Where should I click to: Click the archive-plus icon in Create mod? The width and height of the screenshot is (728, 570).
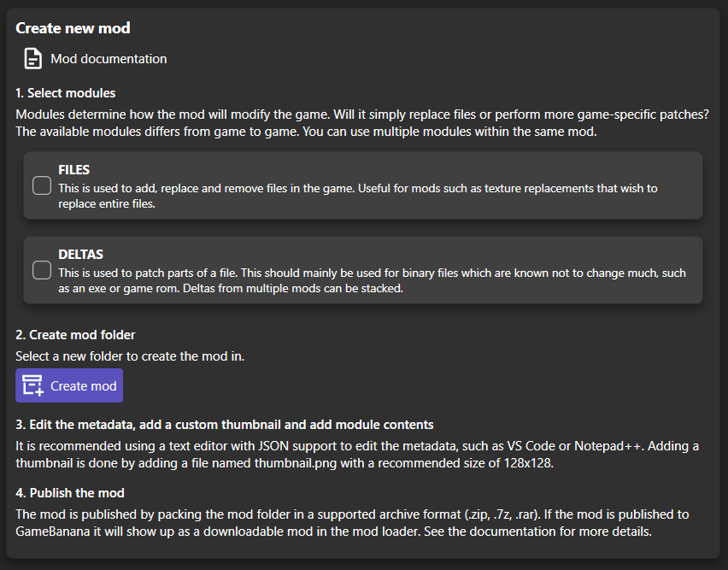pos(33,385)
